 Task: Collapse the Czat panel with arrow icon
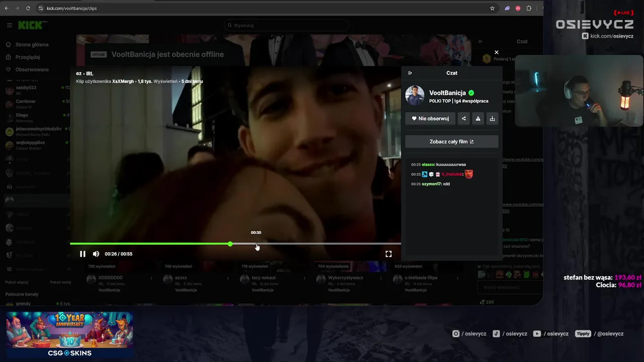[410, 73]
